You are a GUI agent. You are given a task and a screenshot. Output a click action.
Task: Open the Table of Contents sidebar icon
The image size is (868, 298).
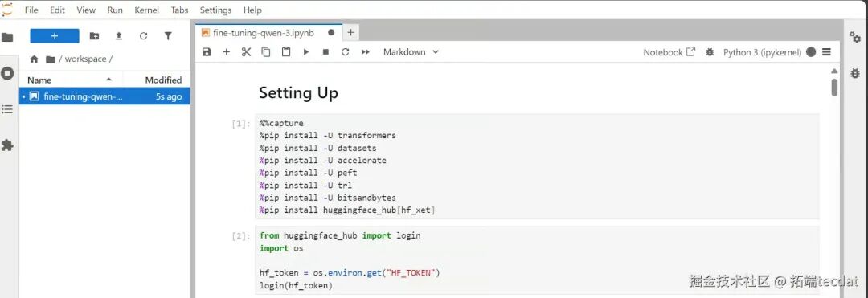[7, 109]
